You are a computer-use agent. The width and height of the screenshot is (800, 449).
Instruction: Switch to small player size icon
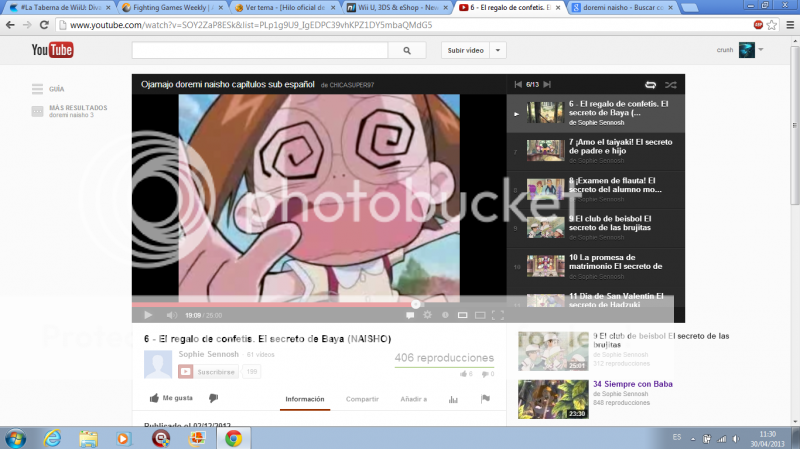(462, 315)
